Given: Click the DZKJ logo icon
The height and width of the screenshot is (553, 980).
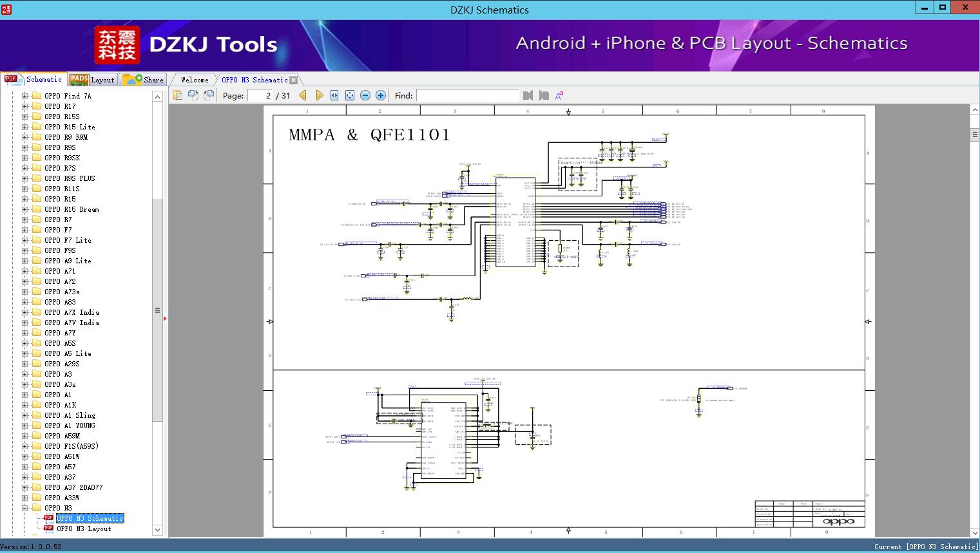Looking at the screenshot, I should click(x=117, y=45).
